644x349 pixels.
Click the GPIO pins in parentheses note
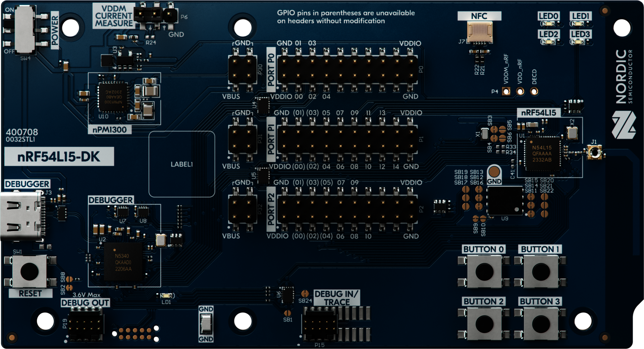point(346,17)
